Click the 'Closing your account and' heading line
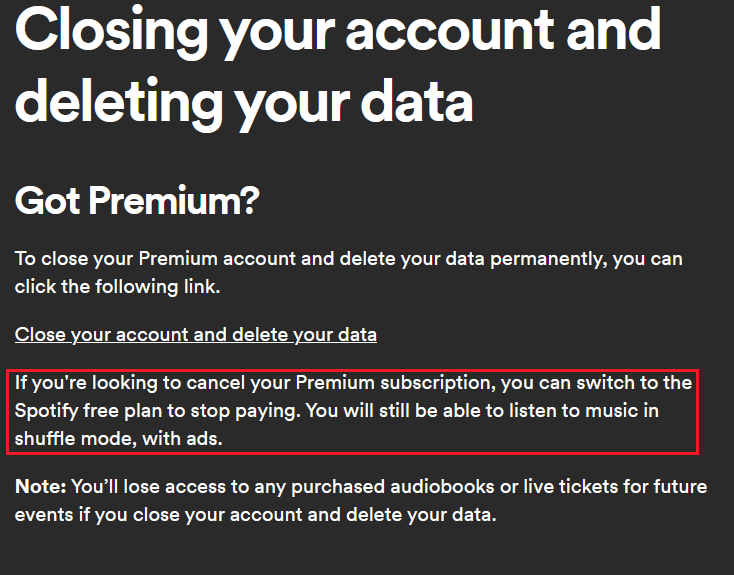Screen dimensions: 734x575 pos(338,30)
